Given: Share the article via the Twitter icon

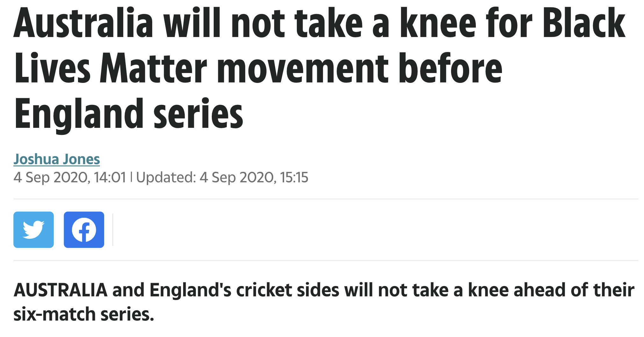Looking at the screenshot, I should point(33,230).
